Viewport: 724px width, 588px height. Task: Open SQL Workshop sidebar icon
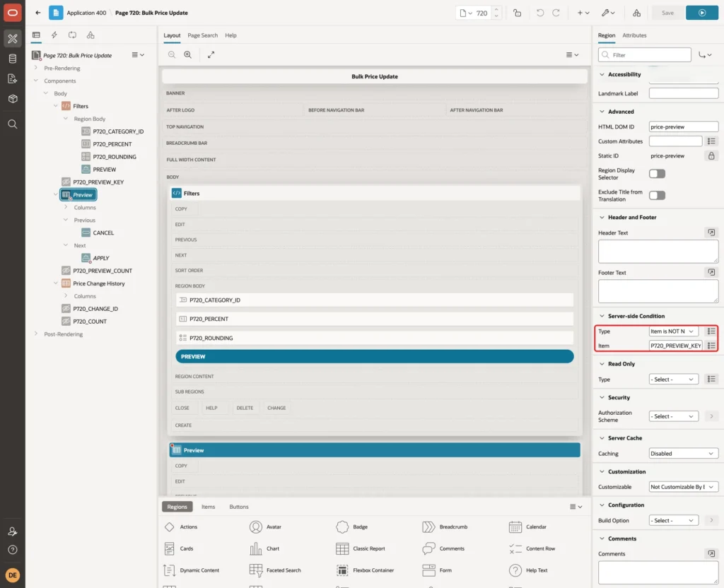[13, 59]
